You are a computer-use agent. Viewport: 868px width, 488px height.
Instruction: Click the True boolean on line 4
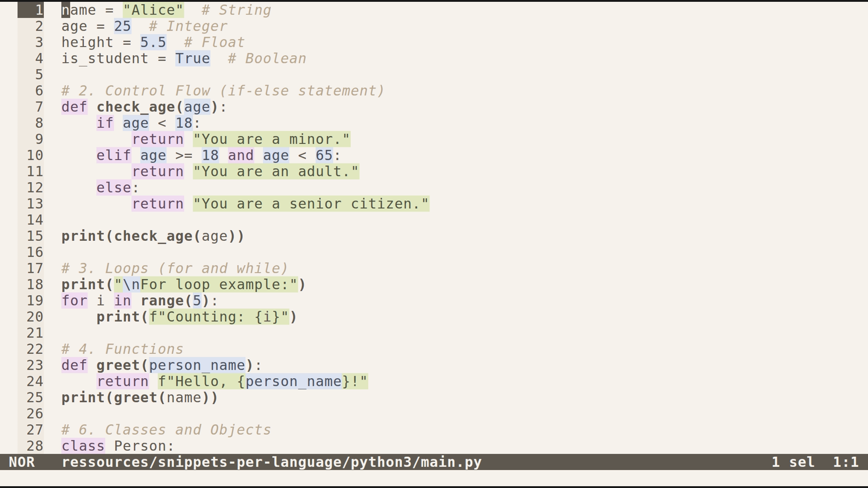[192, 58]
